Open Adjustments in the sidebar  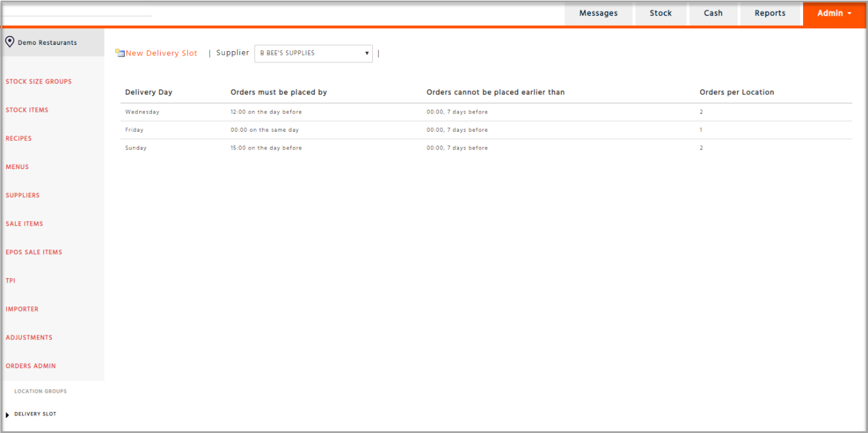click(x=29, y=337)
